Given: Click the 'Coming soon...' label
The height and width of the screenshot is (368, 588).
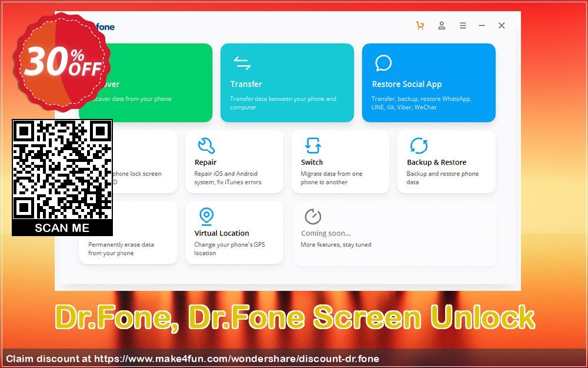Looking at the screenshot, I should (x=326, y=233).
